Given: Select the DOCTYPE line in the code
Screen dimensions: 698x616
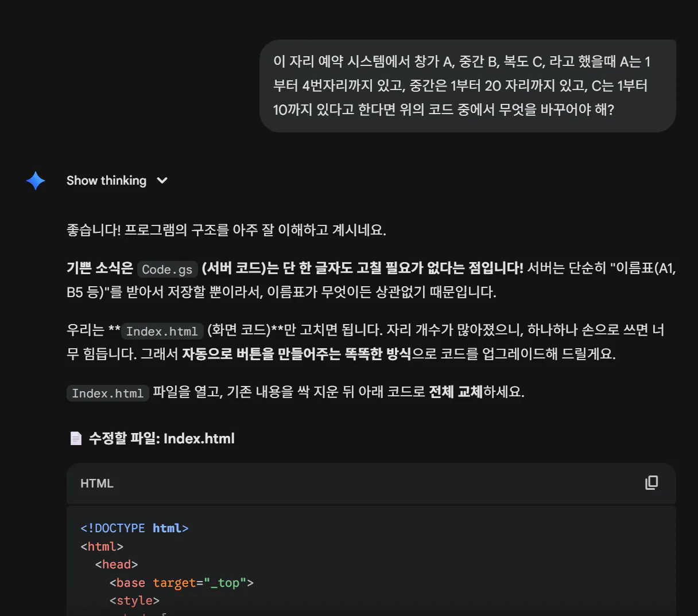Looking at the screenshot, I should [135, 528].
